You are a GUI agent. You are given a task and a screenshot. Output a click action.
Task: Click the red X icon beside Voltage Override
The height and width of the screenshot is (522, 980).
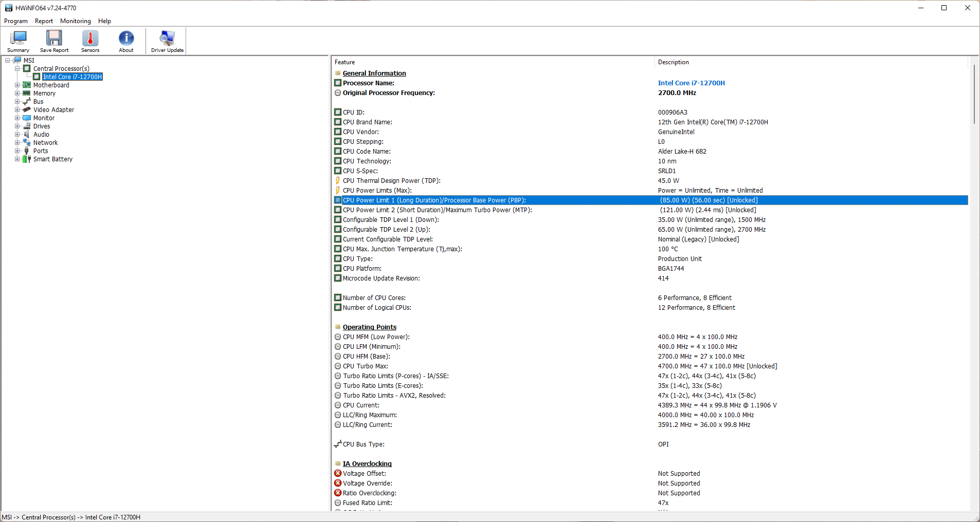click(x=338, y=483)
